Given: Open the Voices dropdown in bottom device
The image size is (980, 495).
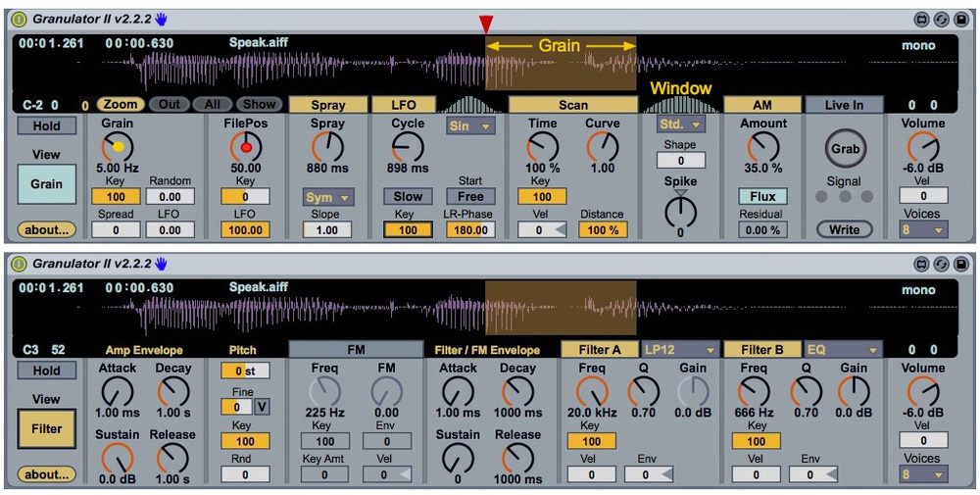Looking at the screenshot, I should 924,474.
